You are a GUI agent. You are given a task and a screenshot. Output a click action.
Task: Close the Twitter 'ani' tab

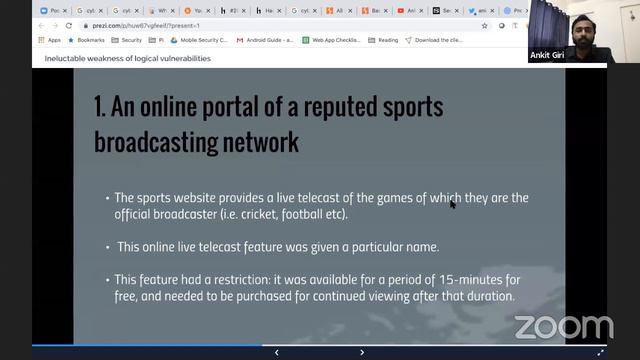492,11
